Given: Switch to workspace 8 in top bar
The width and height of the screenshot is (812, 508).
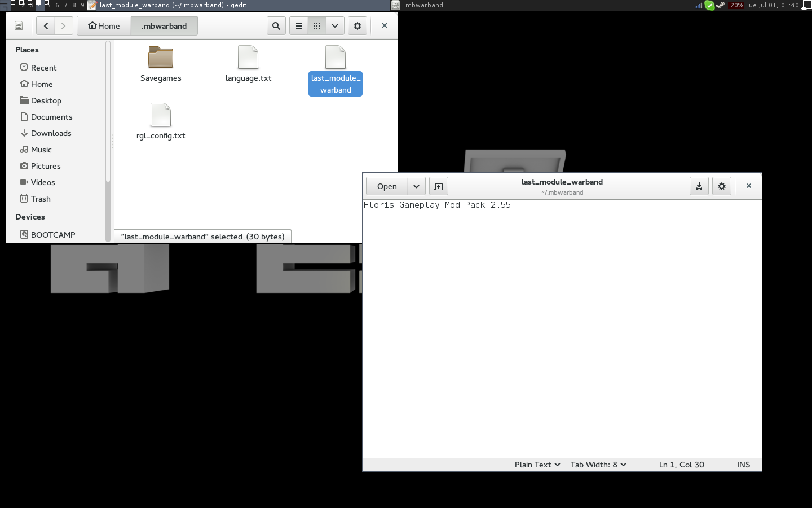Looking at the screenshot, I should (74, 5).
